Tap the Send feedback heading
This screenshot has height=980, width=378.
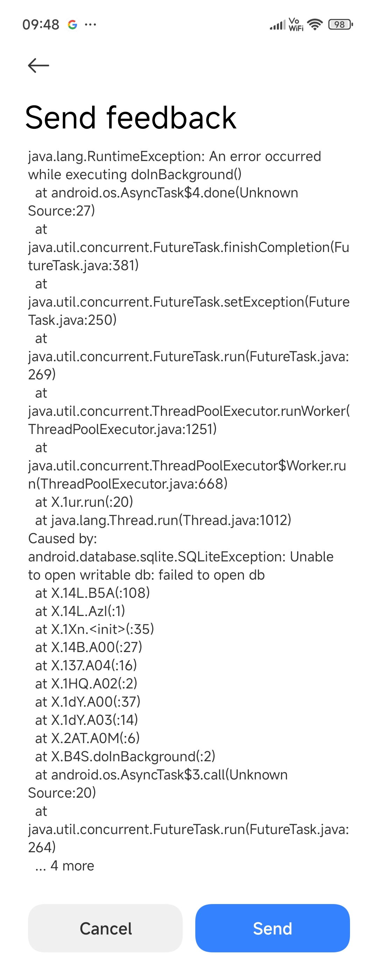pos(131,118)
